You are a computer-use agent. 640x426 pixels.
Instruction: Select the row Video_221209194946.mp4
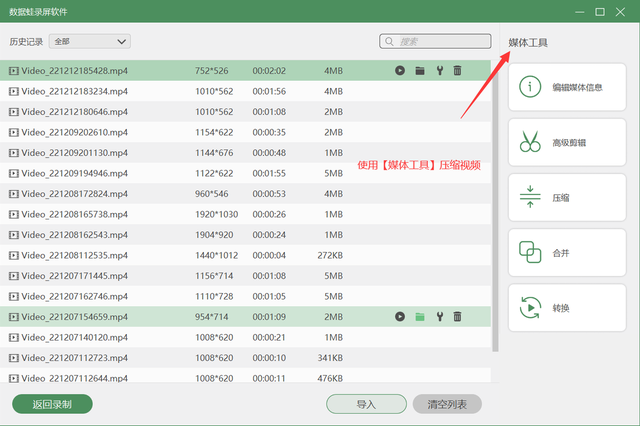coord(245,173)
